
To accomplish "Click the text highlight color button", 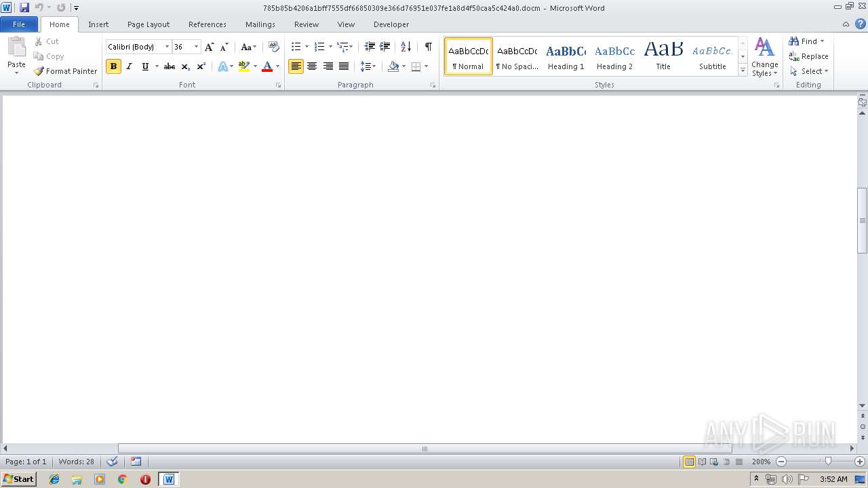I will [x=243, y=66].
